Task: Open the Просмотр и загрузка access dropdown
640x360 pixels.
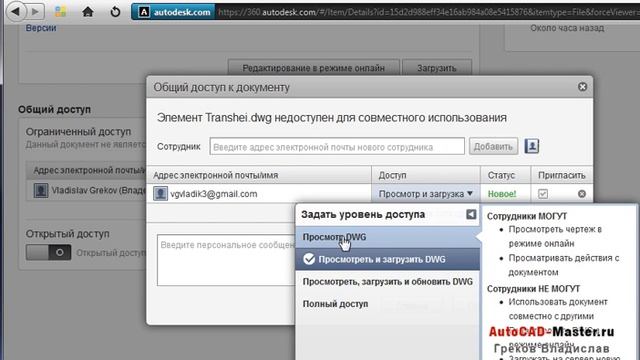Action: point(426,194)
